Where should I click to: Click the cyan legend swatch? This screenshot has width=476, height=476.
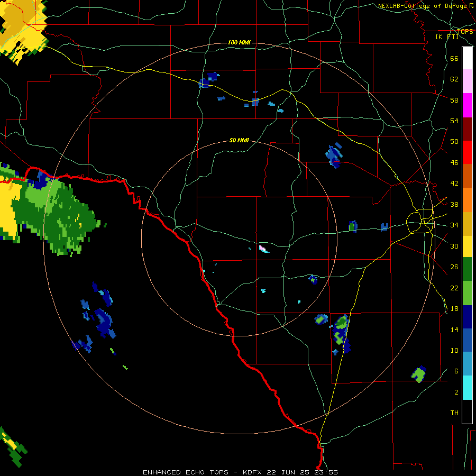467,388
